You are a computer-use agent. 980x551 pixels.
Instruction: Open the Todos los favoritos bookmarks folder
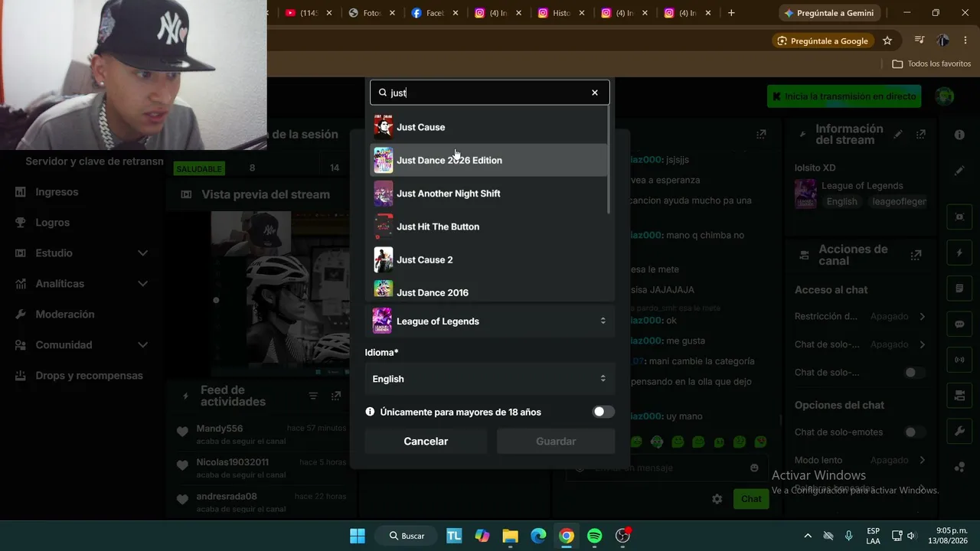point(932,64)
